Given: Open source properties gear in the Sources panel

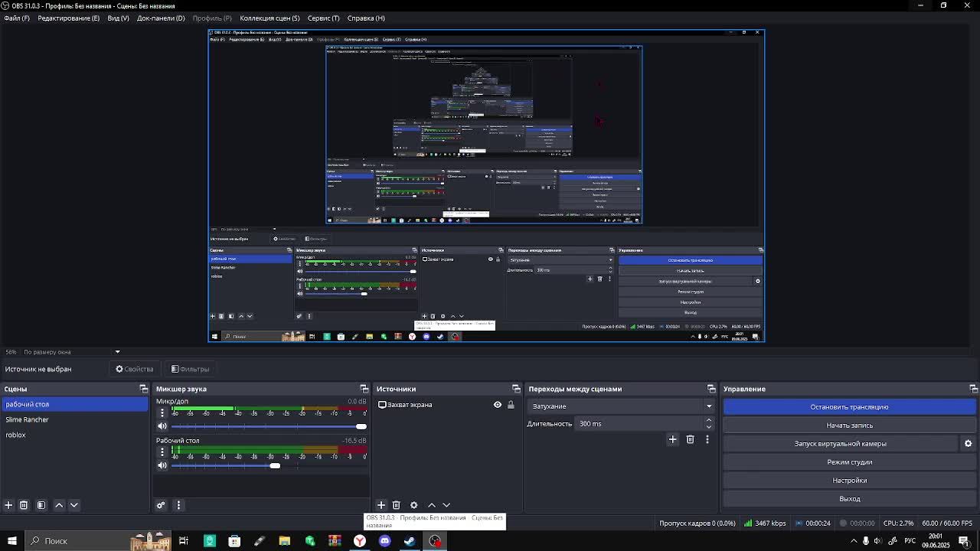Looking at the screenshot, I should tap(414, 505).
